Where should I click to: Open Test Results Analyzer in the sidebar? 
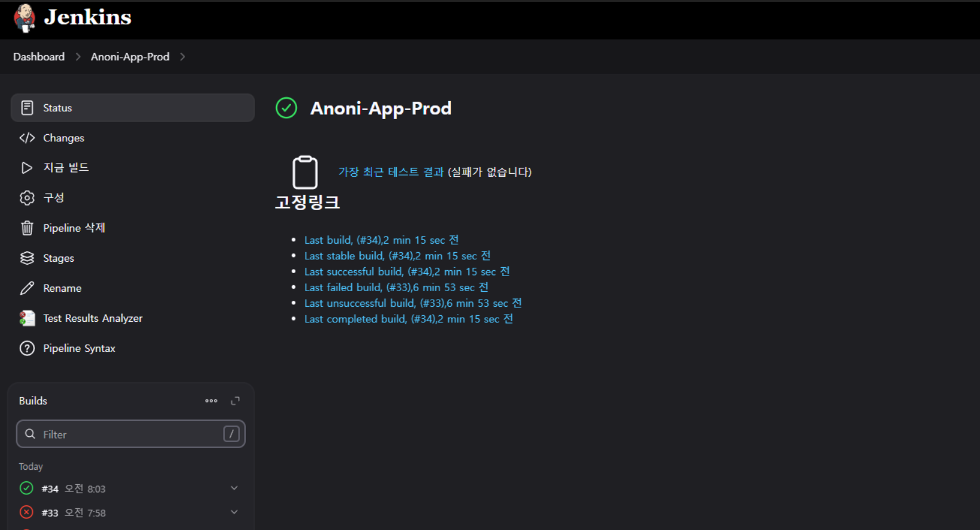tap(133, 318)
